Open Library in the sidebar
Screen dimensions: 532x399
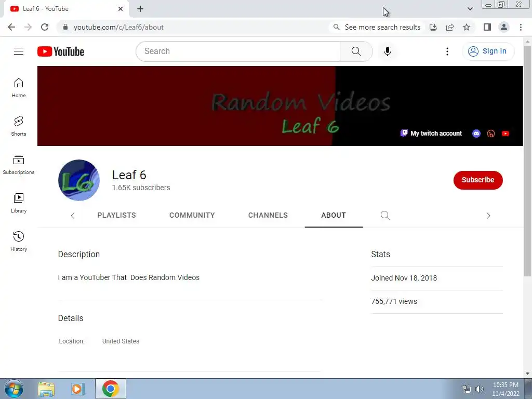[x=19, y=203]
